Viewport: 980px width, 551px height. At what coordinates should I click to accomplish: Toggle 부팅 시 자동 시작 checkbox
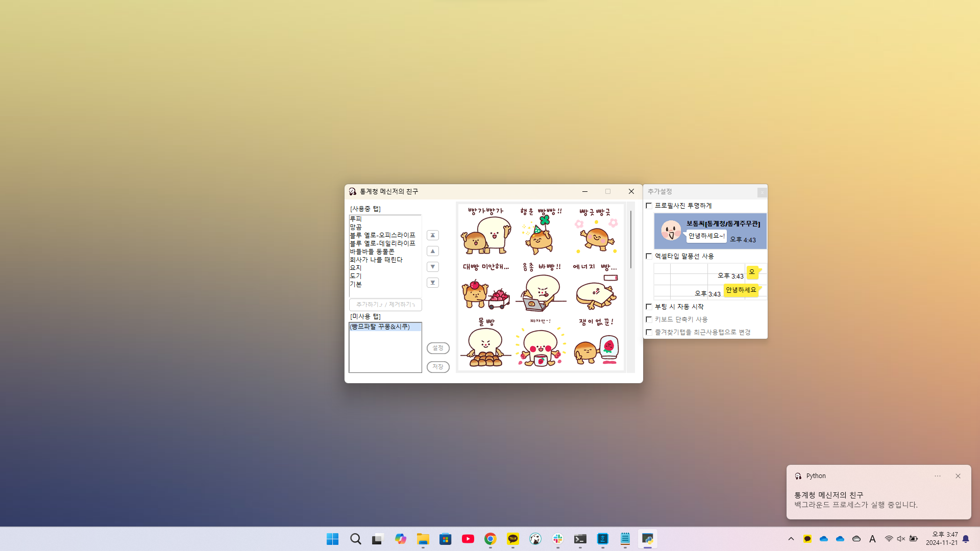pyautogui.click(x=649, y=307)
